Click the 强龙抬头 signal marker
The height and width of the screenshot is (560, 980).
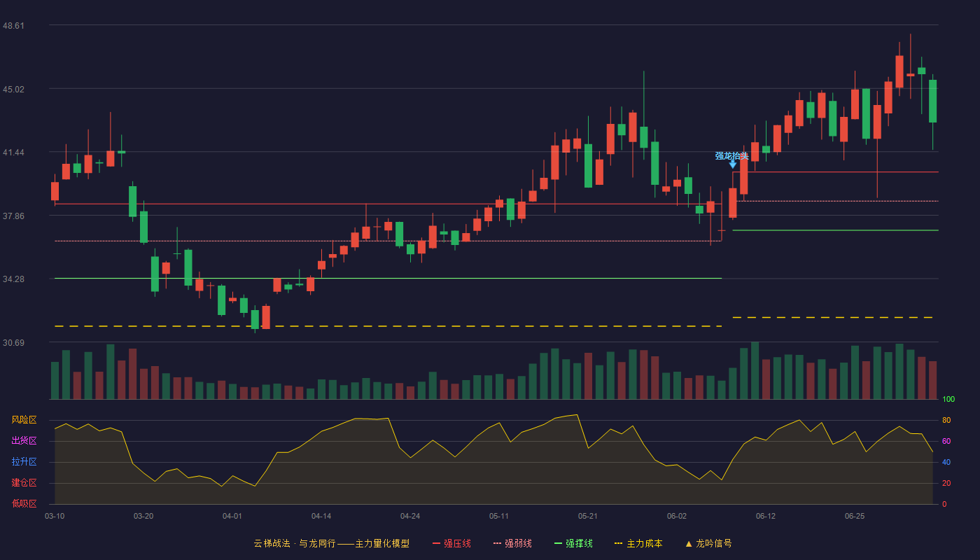click(732, 159)
